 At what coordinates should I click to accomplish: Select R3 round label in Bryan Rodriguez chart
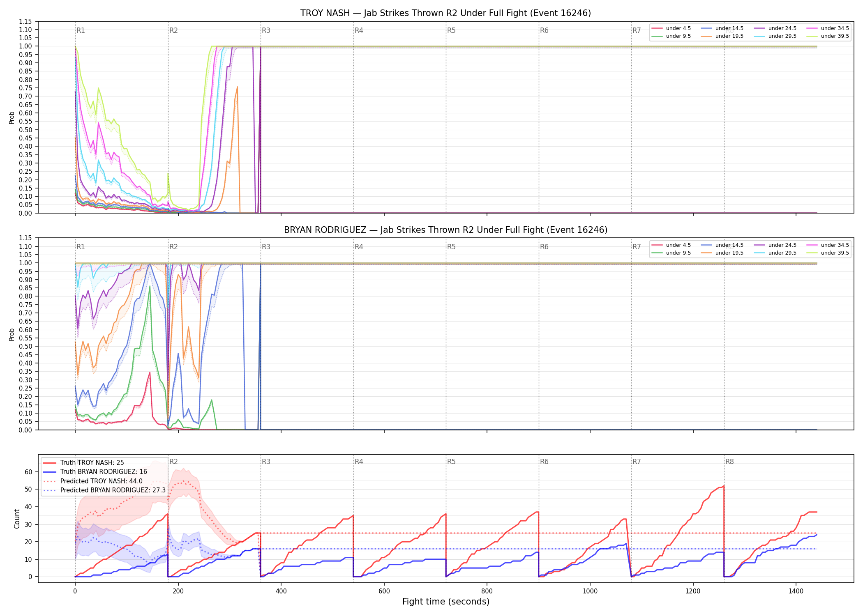[266, 247]
